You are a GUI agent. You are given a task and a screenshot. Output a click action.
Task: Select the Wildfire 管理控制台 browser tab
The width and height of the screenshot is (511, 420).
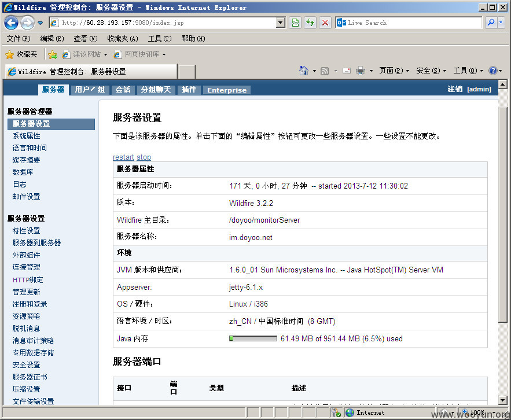coord(91,71)
